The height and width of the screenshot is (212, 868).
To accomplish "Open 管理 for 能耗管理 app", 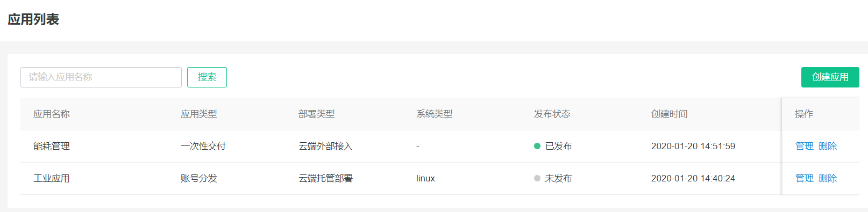I will pos(805,146).
